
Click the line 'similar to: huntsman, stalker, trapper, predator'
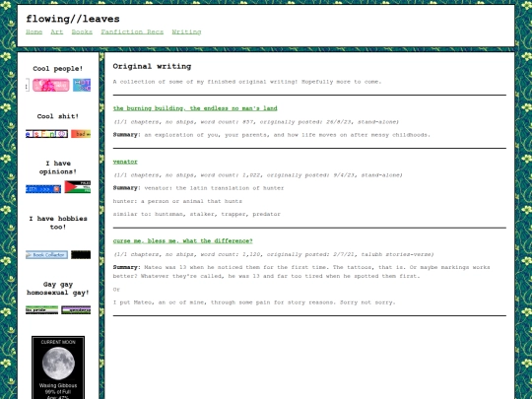click(197, 214)
